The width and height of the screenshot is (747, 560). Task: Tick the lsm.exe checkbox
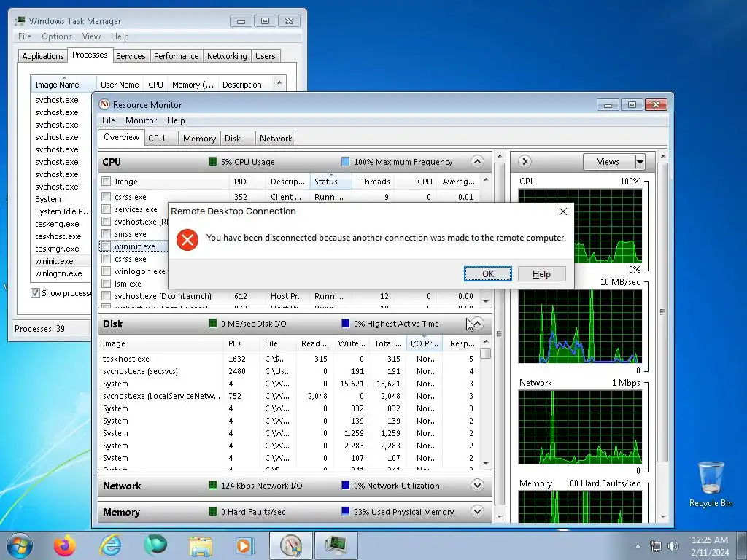click(x=107, y=284)
